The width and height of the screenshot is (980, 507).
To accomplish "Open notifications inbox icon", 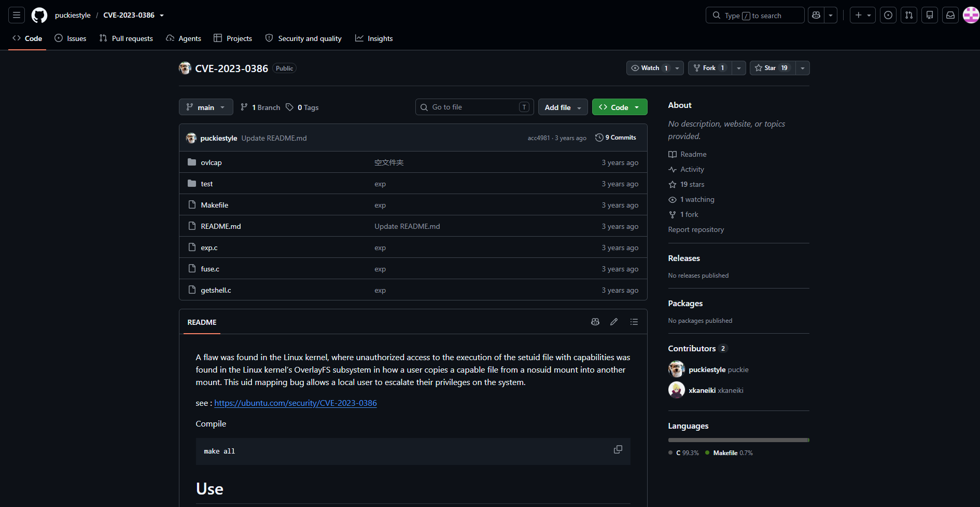I will [950, 15].
